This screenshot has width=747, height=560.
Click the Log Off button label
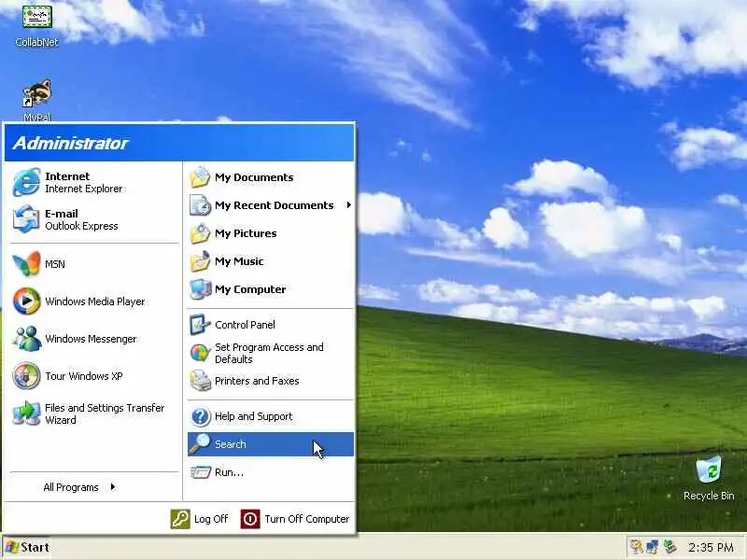point(211,519)
